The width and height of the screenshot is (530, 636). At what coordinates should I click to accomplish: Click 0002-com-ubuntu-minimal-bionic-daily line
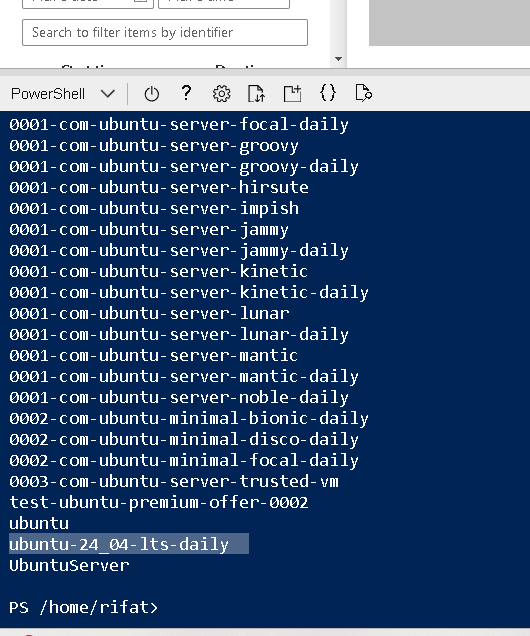click(x=189, y=418)
